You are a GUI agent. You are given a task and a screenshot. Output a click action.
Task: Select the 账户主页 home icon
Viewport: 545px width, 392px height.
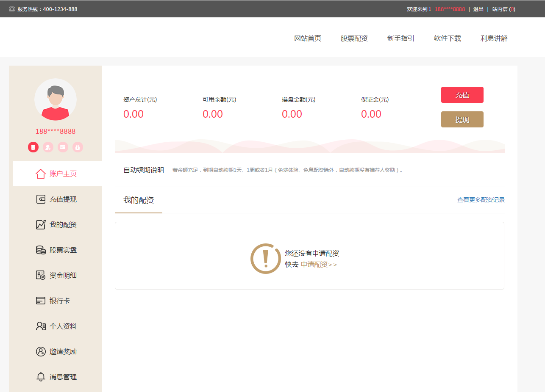41,174
